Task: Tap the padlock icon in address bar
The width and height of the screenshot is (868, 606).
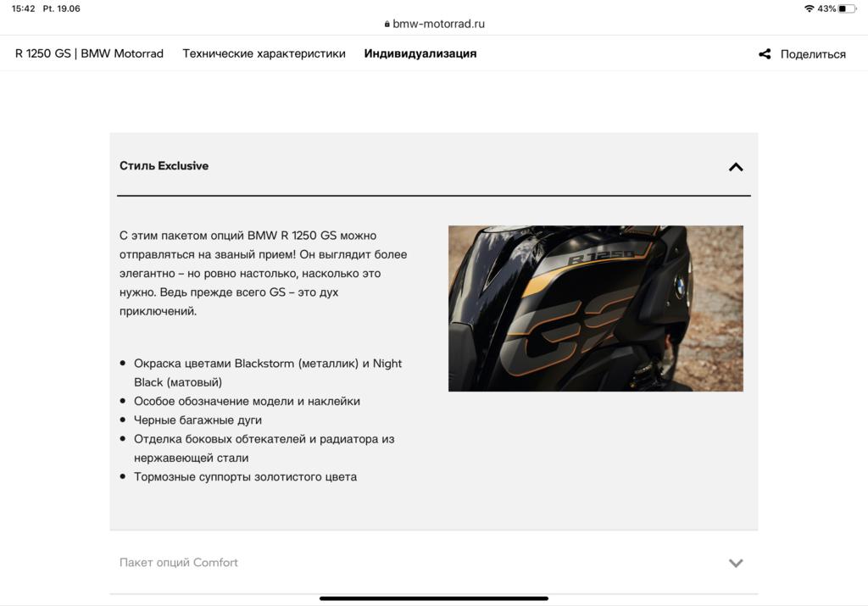Action: [387, 25]
